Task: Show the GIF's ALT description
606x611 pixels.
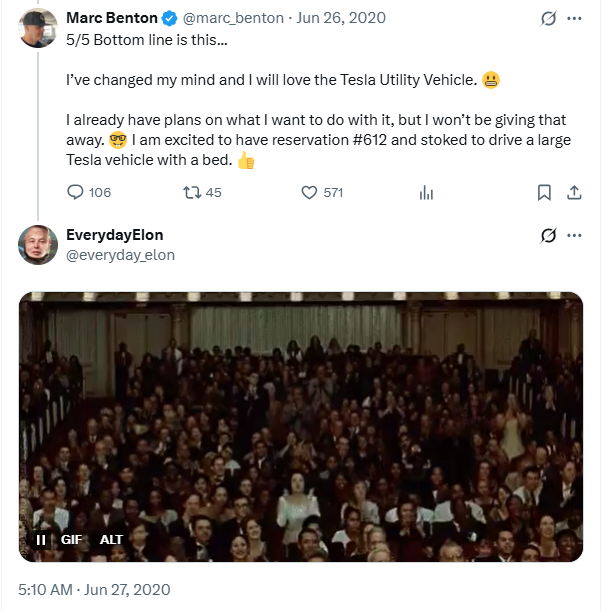Action: tap(111, 539)
